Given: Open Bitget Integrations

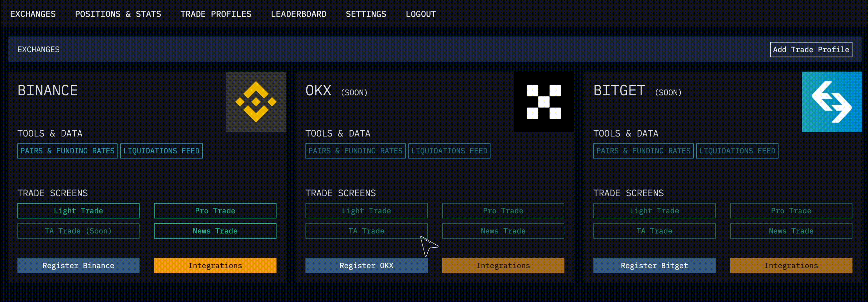Looking at the screenshot, I should 791,265.
